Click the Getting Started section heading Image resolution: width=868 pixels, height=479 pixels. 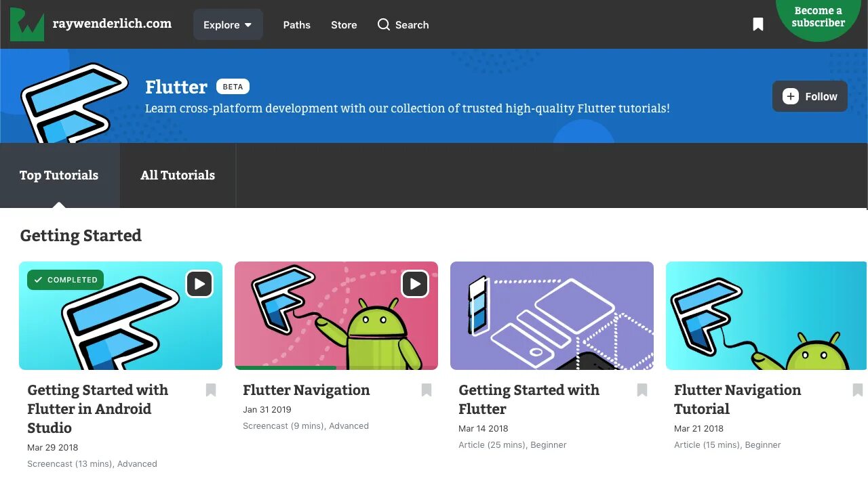pos(81,236)
